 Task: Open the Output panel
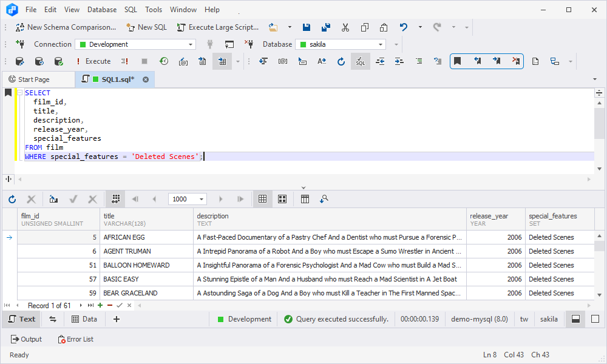coord(26,339)
